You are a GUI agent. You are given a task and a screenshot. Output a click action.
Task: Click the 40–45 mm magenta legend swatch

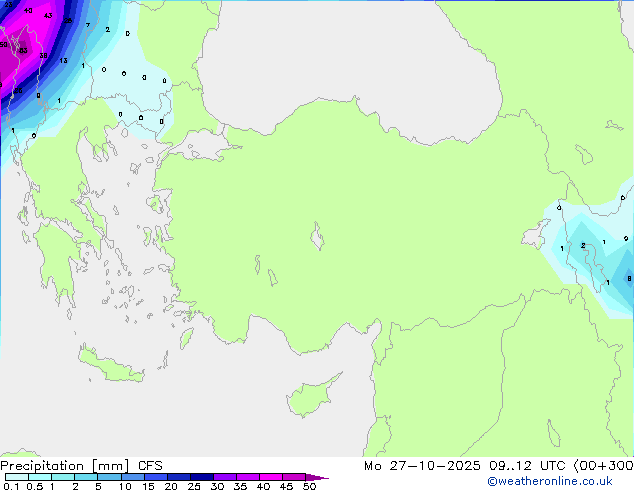(x=271, y=477)
